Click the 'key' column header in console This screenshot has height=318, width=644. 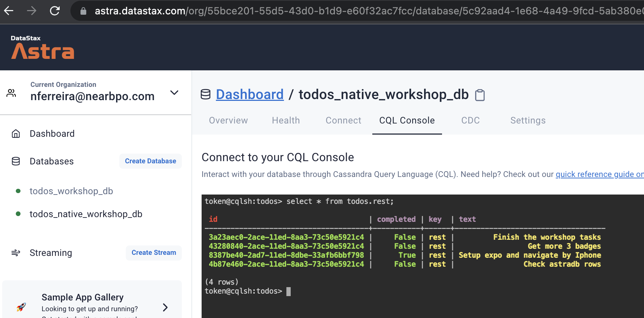point(435,219)
